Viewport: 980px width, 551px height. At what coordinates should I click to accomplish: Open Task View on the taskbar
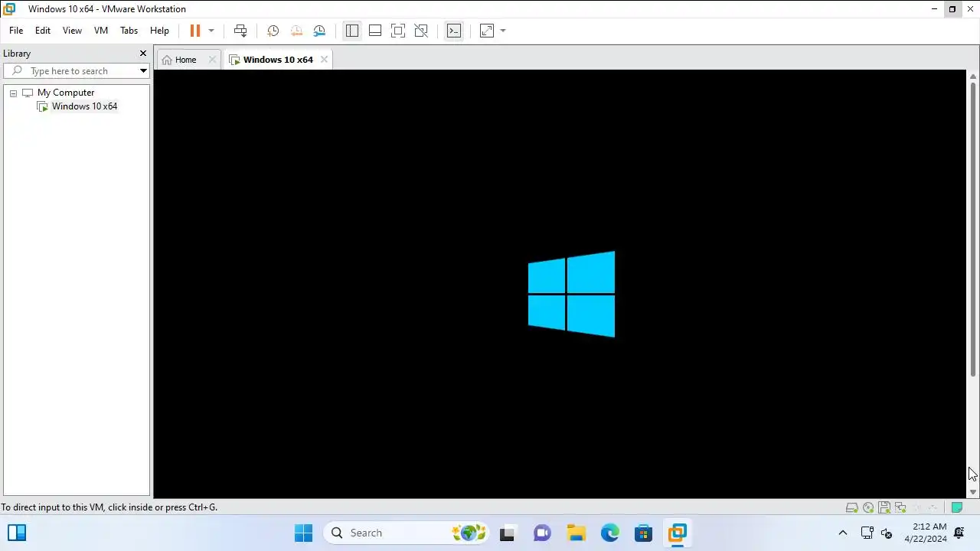point(507,533)
